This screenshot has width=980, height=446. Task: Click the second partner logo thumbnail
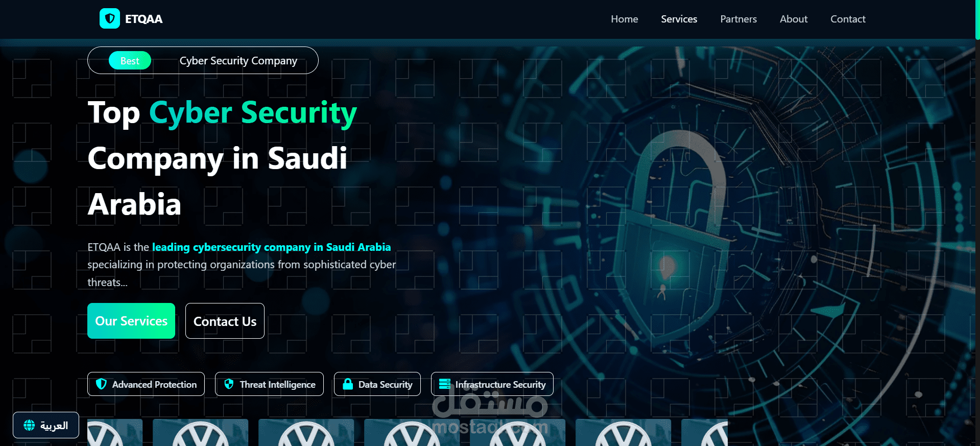tap(200, 433)
